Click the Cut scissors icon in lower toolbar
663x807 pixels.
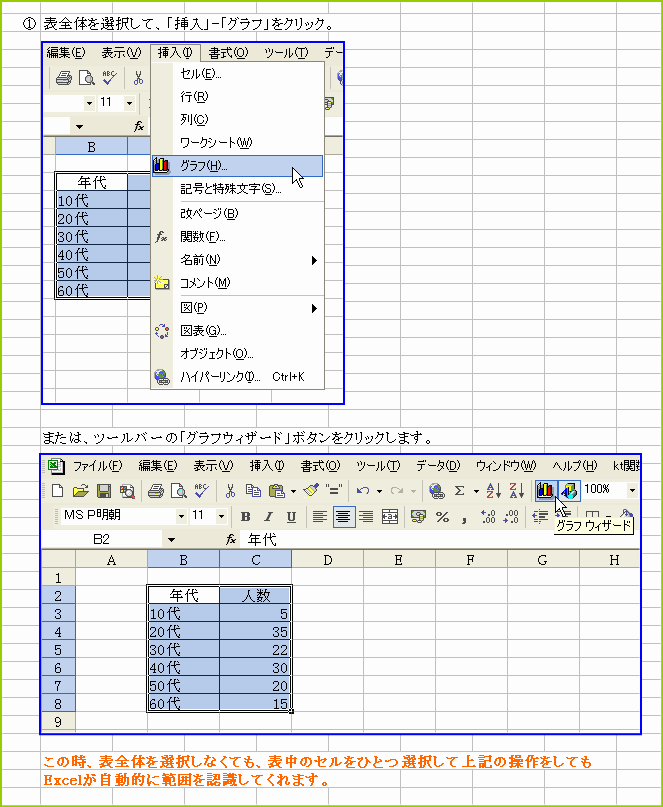230,490
